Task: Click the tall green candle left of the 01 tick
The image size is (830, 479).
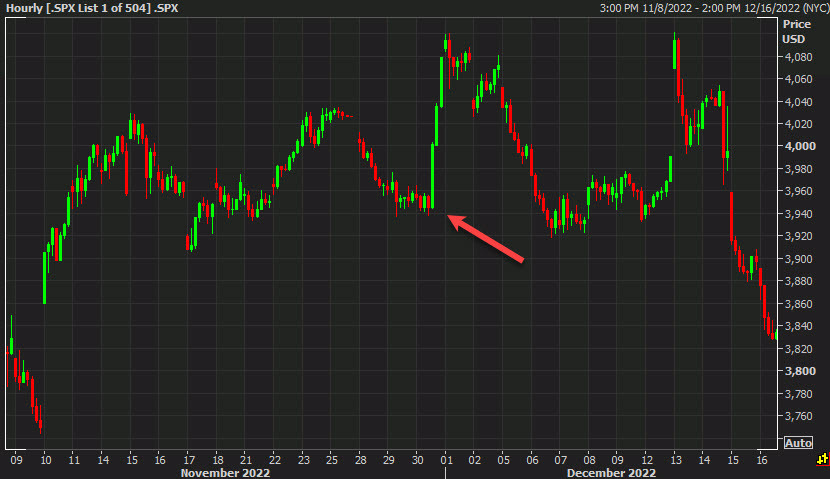Action: click(x=432, y=175)
